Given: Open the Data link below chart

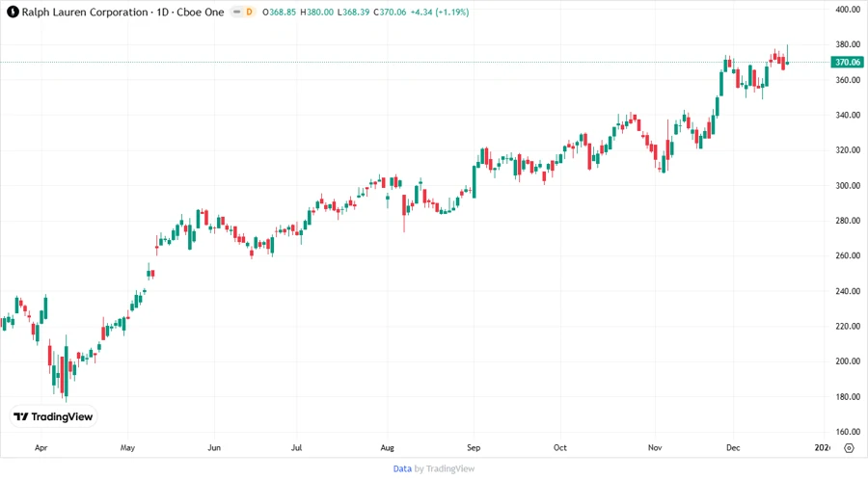Looking at the screenshot, I should (x=402, y=468).
